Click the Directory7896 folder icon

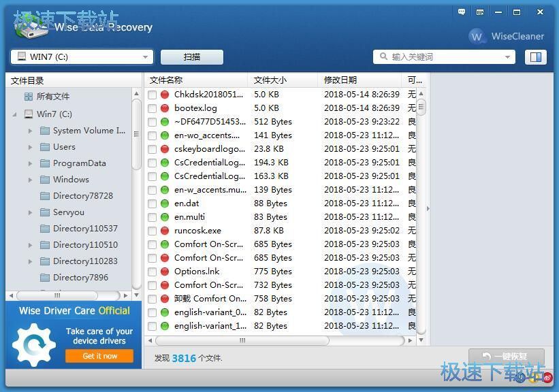pos(45,277)
